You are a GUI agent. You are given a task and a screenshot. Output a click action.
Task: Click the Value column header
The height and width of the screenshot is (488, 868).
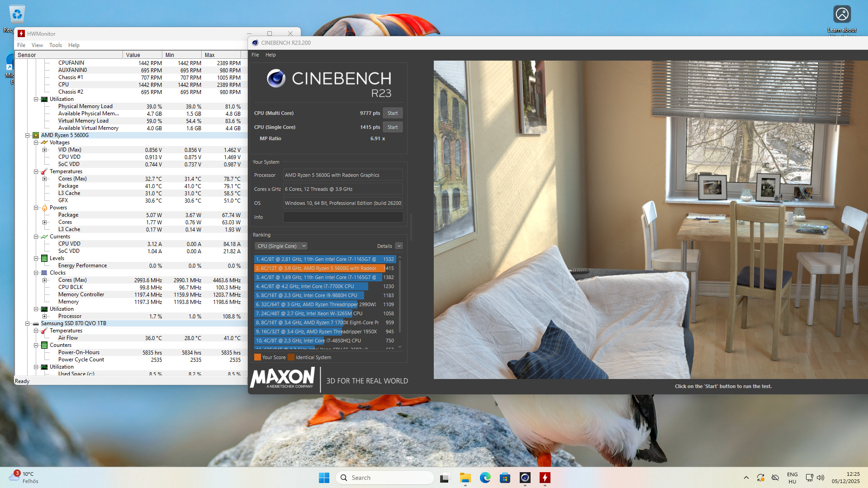142,55
